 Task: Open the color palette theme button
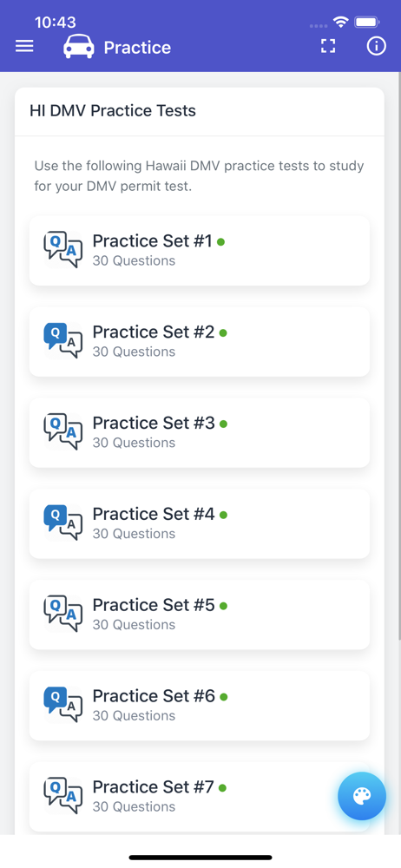[362, 796]
